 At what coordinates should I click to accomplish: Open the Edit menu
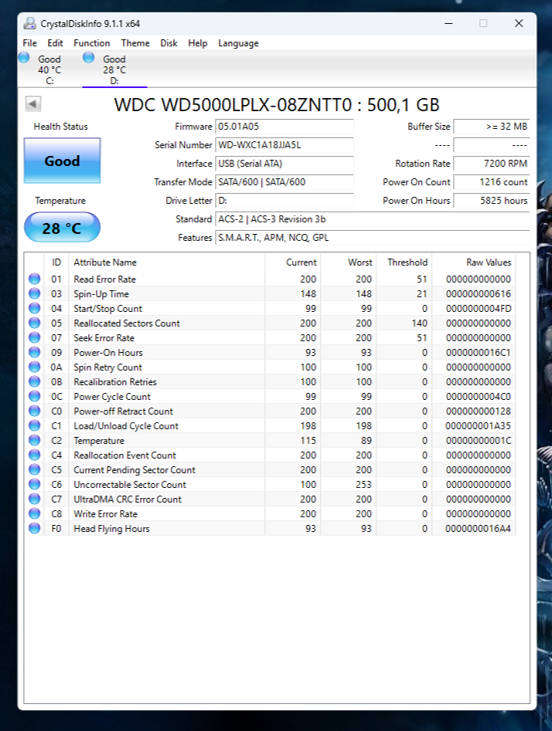55,43
